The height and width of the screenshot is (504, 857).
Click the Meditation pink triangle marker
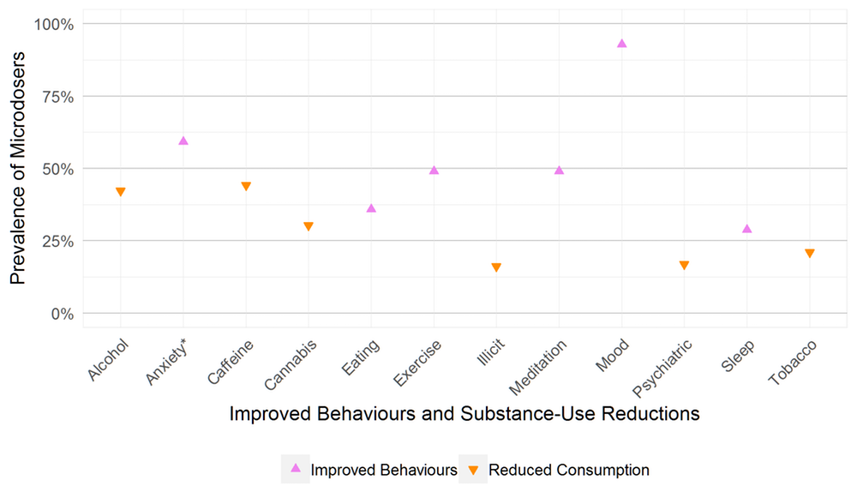tap(559, 170)
